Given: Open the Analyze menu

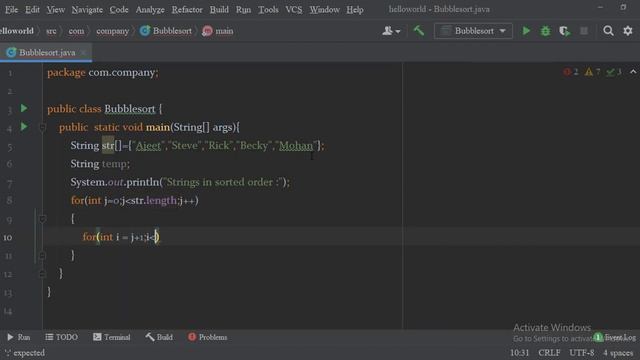Looking at the screenshot, I should click(x=150, y=9).
